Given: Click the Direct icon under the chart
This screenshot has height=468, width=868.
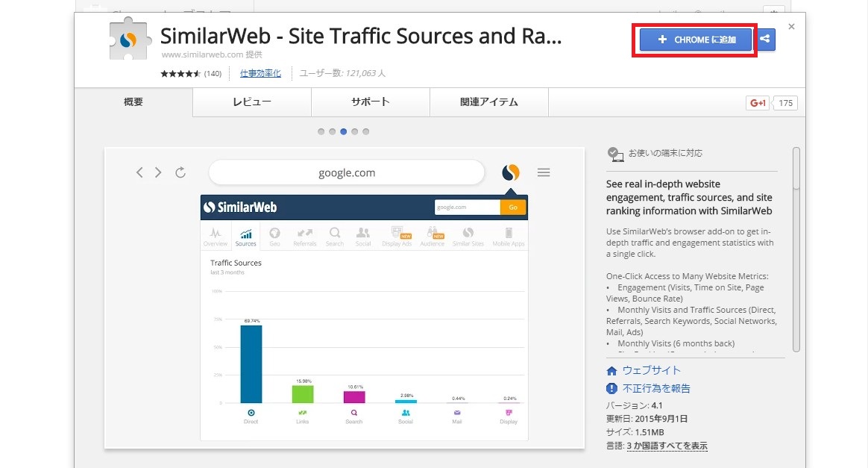Looking at the screenshot, I should click(x=251, y=413).
